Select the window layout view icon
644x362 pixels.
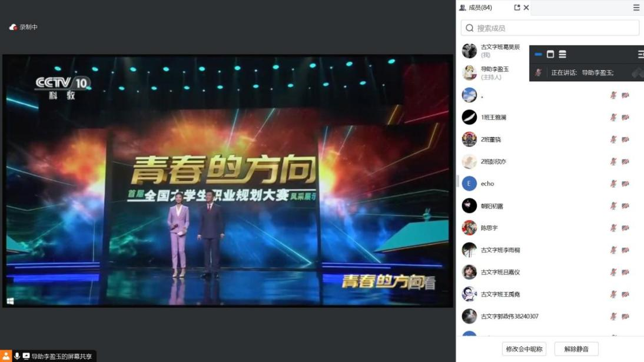[x=550, y=54]
